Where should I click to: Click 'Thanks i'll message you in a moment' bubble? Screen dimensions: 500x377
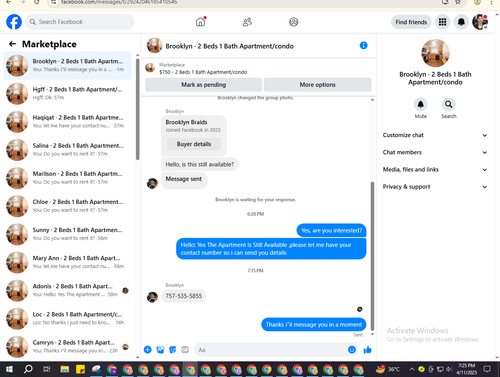click(314, 325)
